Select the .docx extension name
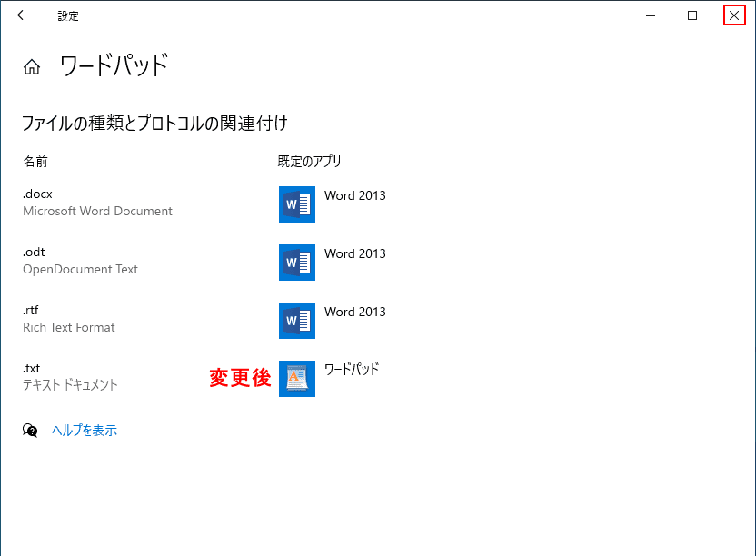 [x=37, y=194]
